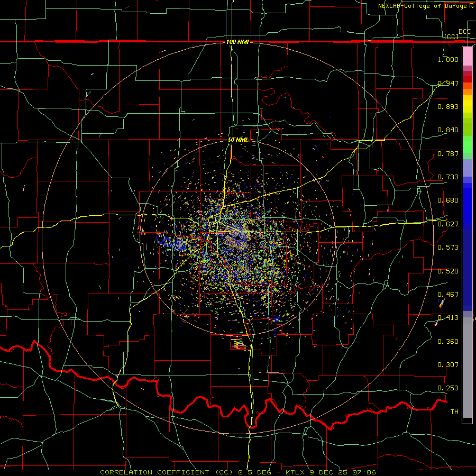
Task: Click the 0.733 scale value
Action: coord(448,177)
